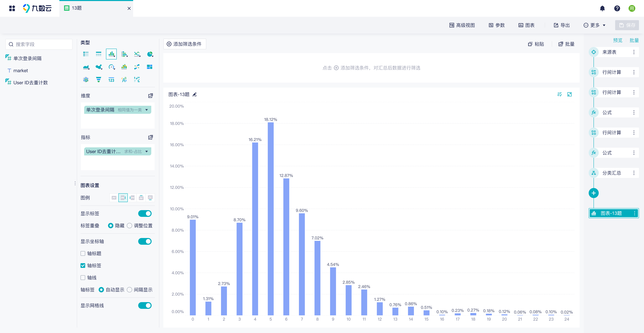Select the treemap chart type icon

click(x=149, y=67)
